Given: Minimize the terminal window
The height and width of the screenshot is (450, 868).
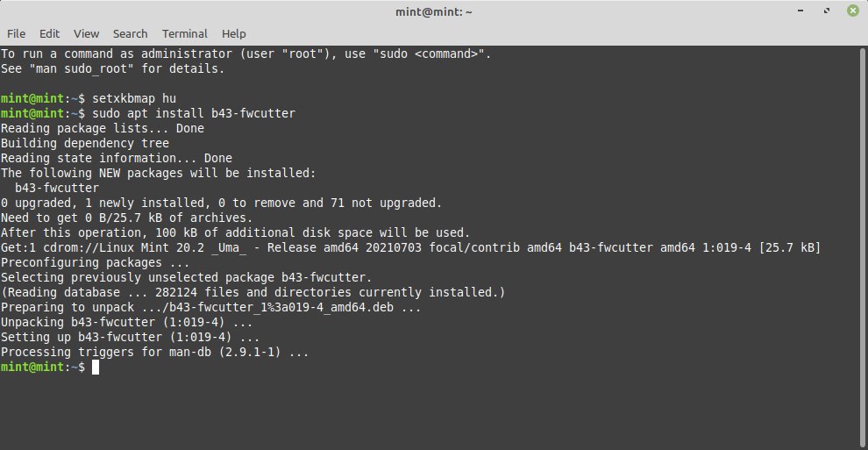Looking at the screenshot, I should tap(800, 11).
